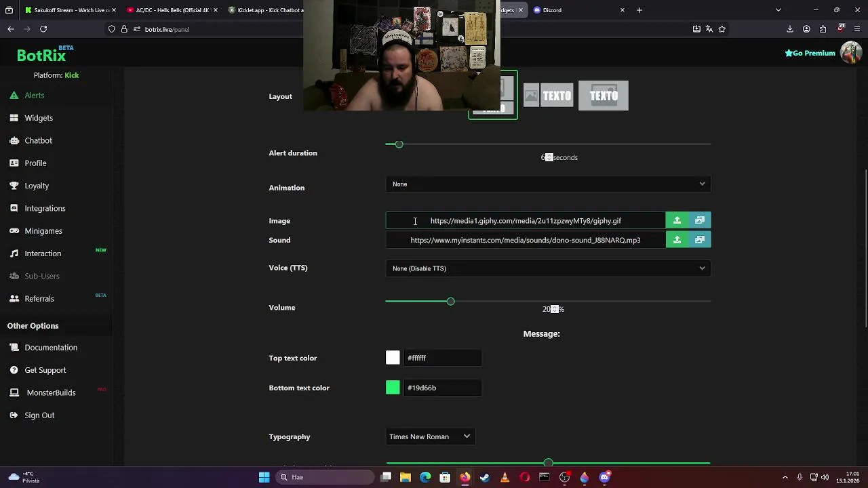Open the Get Support link
The height and width of the screenshot is (488, 868).
click(x=45, y=370)
